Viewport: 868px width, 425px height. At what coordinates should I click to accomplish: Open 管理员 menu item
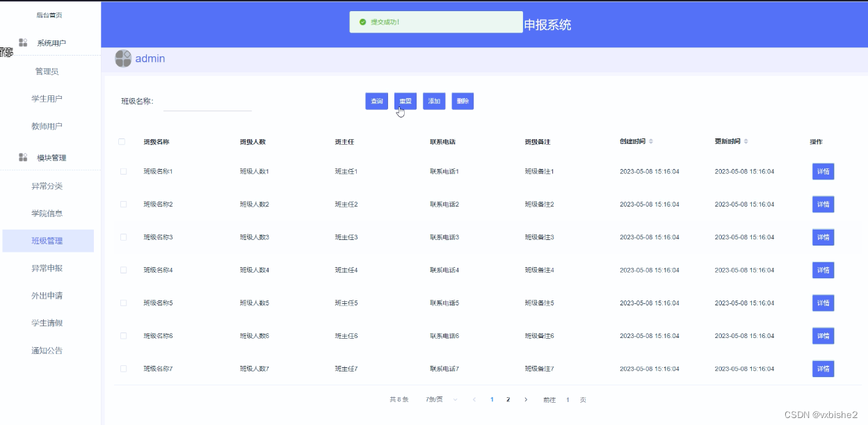pos(47,72)
